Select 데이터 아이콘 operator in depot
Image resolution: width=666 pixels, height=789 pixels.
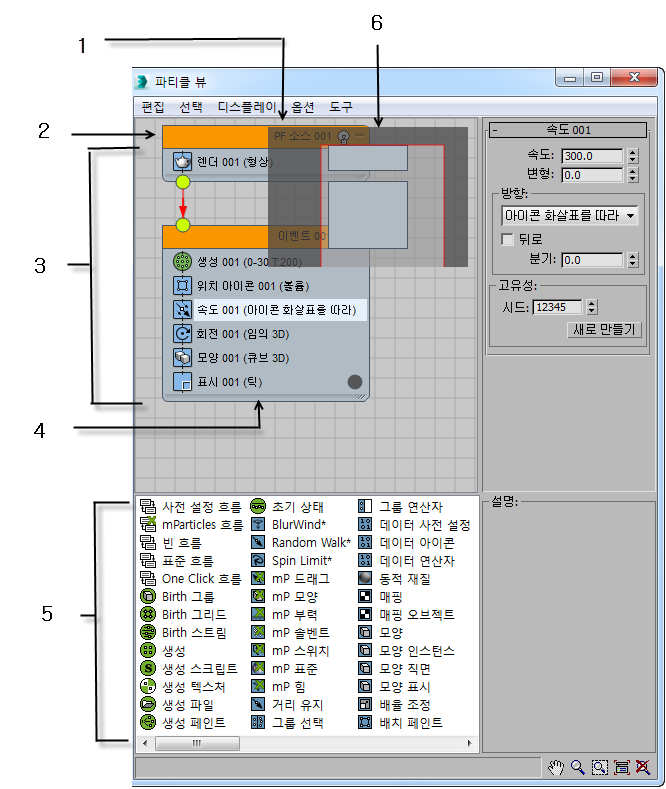pyautogui.click(x=406, y=543)
